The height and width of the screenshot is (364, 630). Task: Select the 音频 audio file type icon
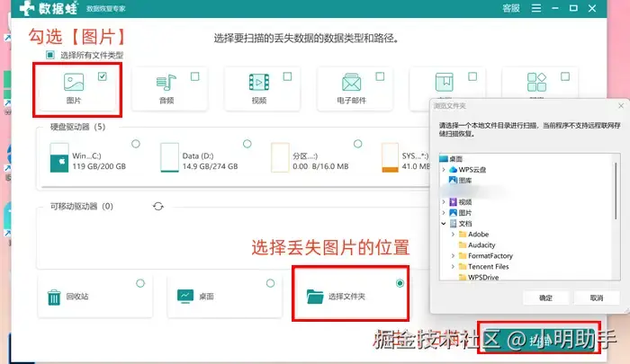(166, 83)
